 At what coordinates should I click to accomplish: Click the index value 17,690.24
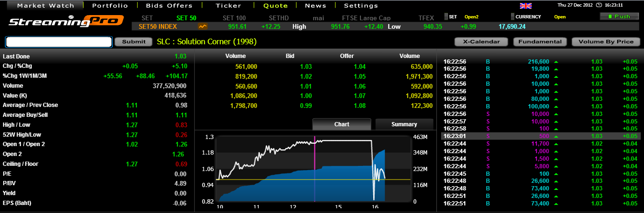pyautogui.click(x=512, y=26)
